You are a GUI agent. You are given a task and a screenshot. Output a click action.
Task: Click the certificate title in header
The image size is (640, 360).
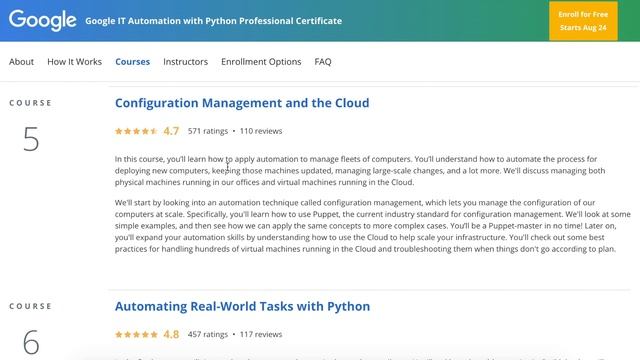point(213,21)
